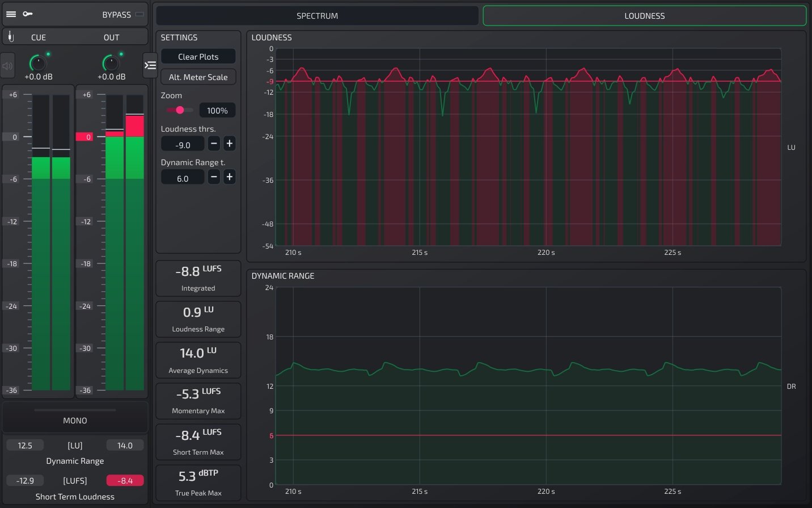Click the red 0 clip marker on output meter

coord(84,137)
